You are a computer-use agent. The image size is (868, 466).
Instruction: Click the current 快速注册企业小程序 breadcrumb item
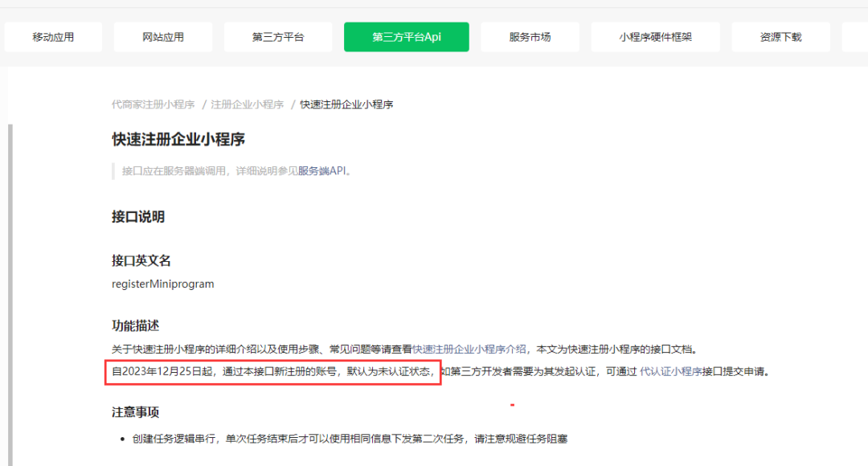coord(346,104)
